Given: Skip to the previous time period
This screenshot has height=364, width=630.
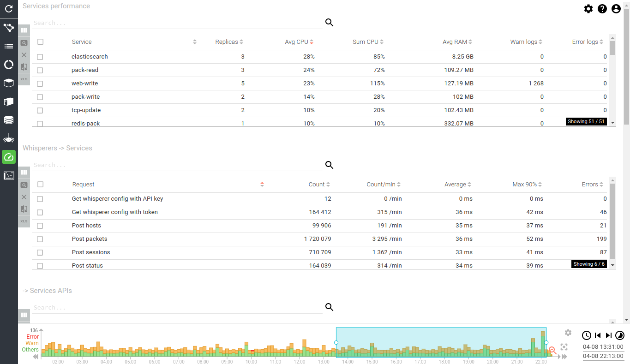Looking at the screenshot, I should 598,335.
